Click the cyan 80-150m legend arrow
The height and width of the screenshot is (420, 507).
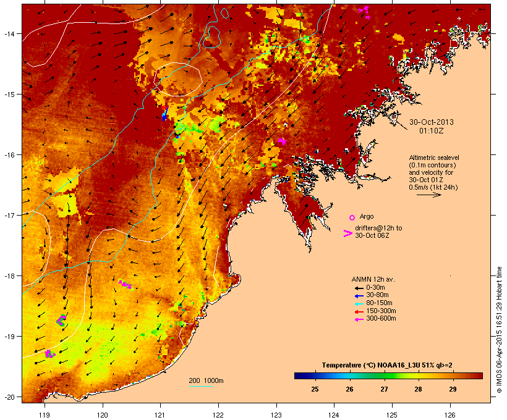[x=359, y=304]
